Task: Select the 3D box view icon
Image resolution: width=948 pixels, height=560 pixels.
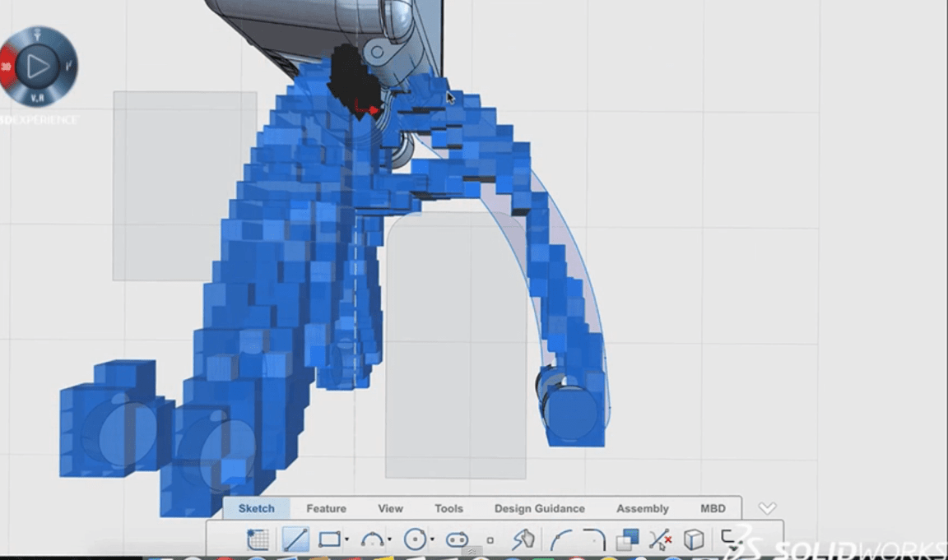Action: point(695,539)
